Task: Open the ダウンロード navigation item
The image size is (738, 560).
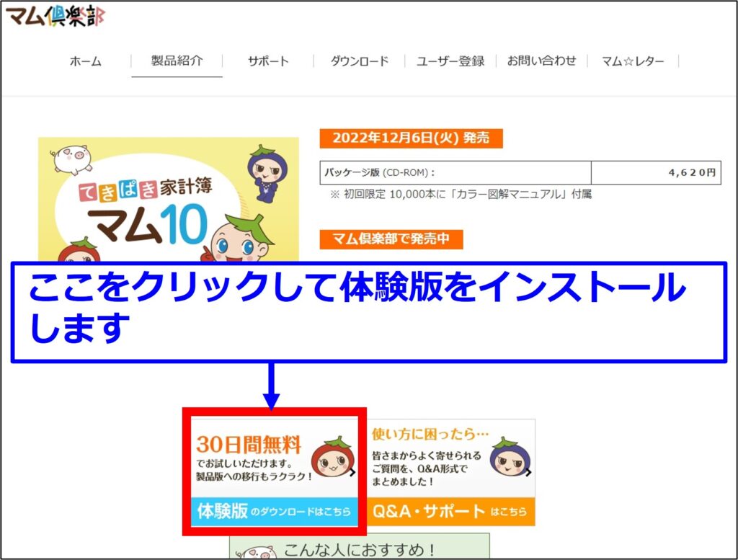Action: (x=359, y=61)
